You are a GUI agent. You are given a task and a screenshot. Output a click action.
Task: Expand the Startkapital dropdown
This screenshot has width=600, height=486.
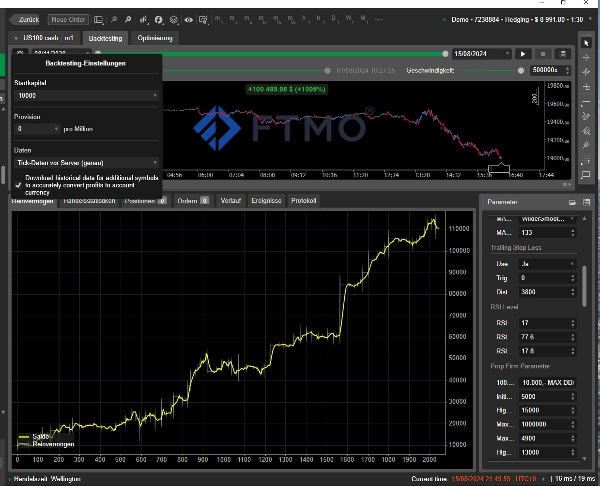click(x=87, y=95)
